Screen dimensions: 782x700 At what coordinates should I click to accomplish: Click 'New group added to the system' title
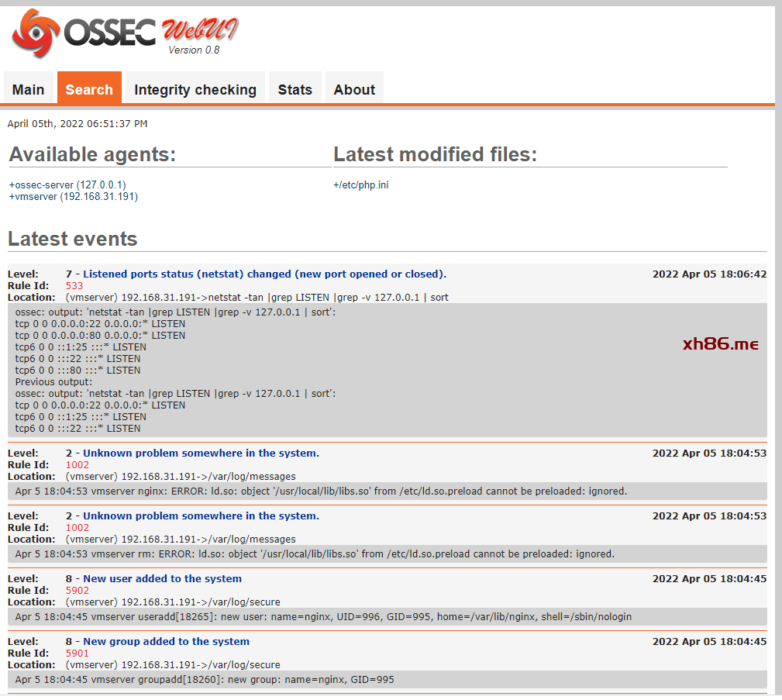pyautogui.click(x=166, y=642)
